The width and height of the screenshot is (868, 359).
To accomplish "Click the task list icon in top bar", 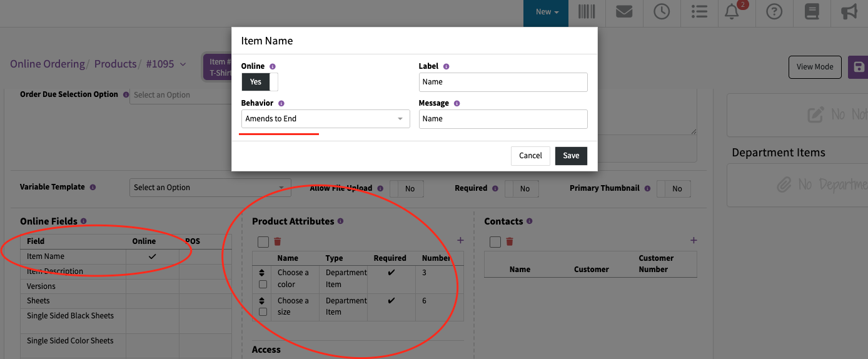I will point(699,12).
